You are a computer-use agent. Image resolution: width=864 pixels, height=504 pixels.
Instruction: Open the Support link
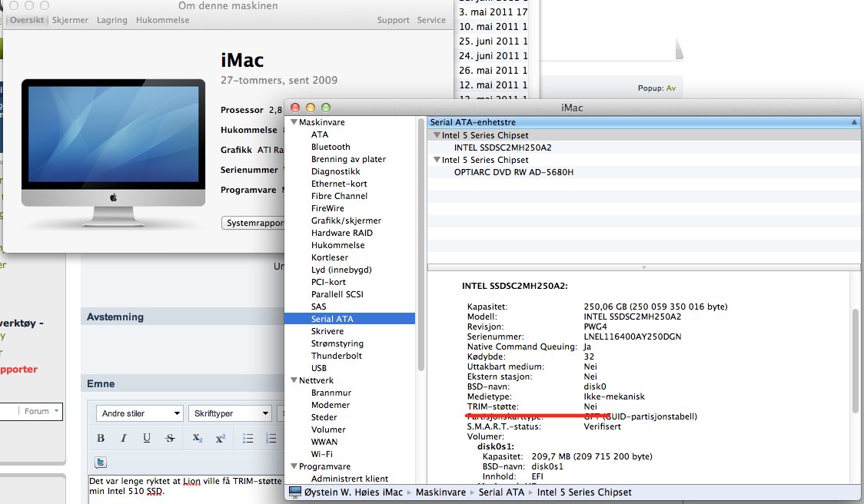(393, 20)
